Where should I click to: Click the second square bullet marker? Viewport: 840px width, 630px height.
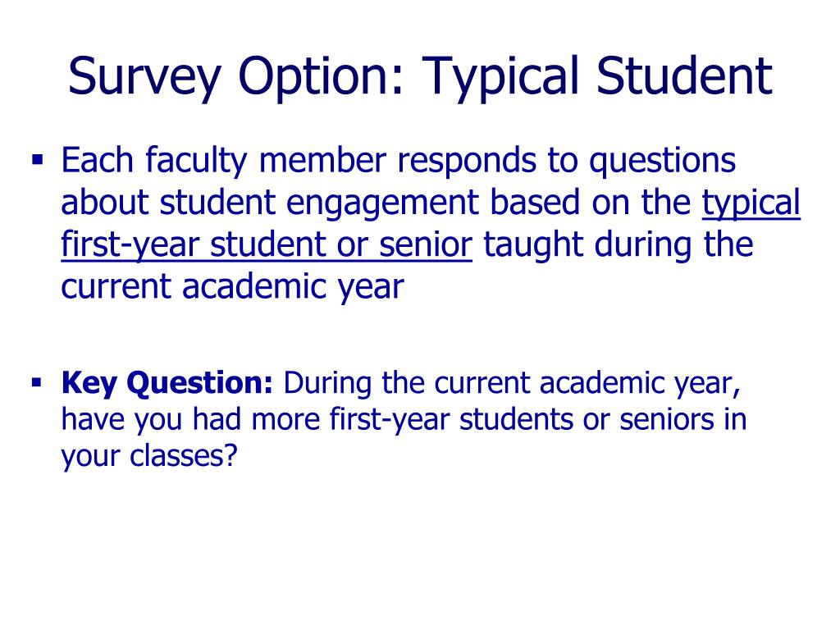point(37,382)
